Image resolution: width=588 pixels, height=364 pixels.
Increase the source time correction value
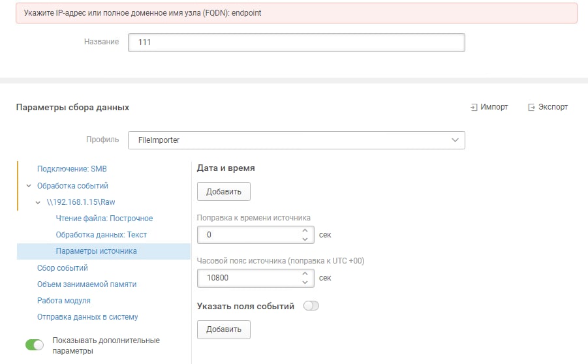[305, 230]
